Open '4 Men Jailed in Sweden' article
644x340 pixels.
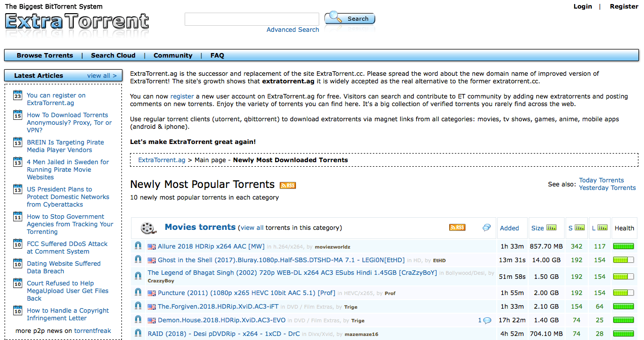68,170
